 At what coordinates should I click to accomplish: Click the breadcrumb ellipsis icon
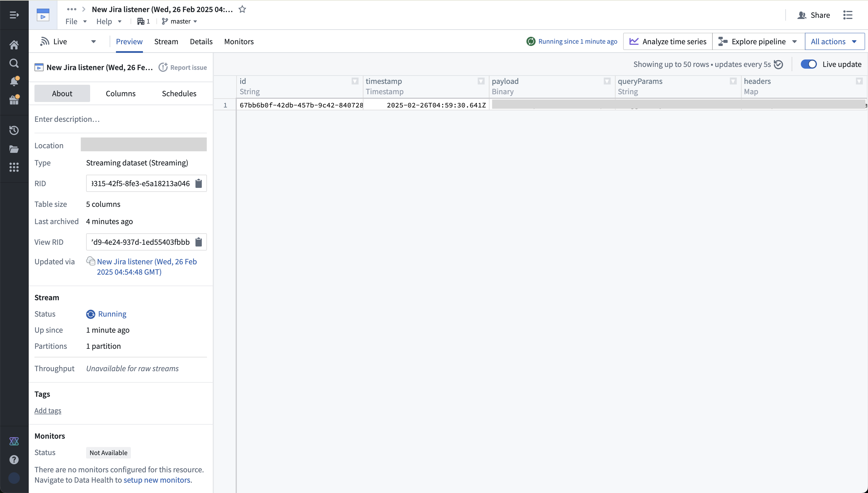pos(72,9)
